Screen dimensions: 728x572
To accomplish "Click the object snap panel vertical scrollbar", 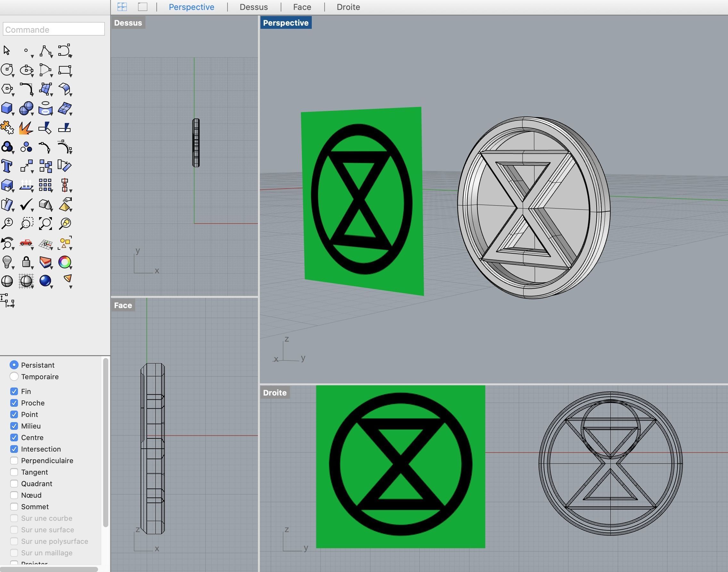I will 105,442.
